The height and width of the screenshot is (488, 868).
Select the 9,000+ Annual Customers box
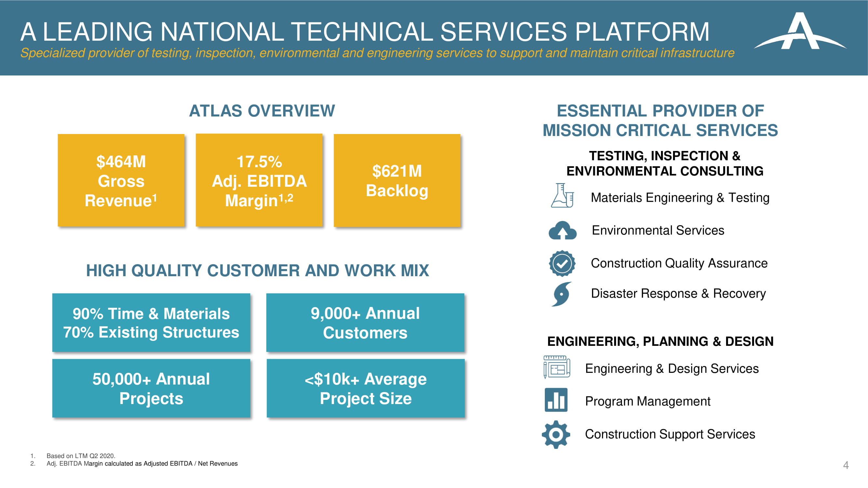365,323
